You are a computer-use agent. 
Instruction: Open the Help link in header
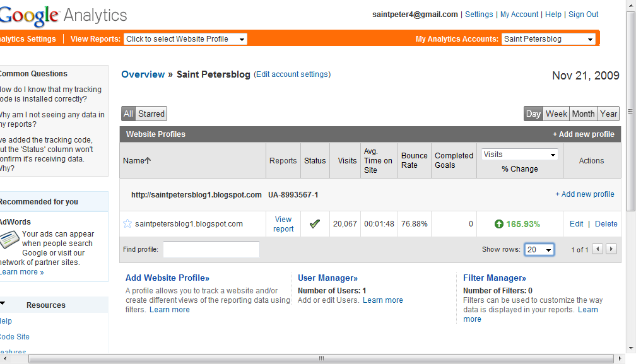pos(553,14)
